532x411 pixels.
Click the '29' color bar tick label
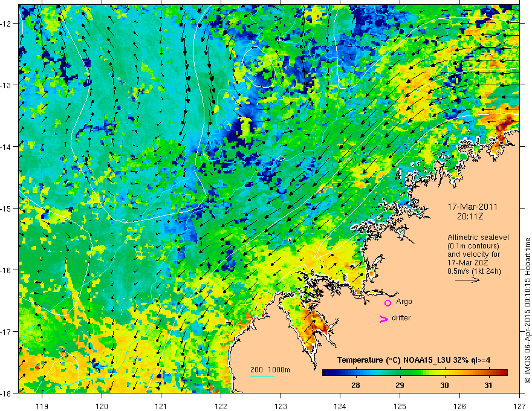[x=400, y=385]
